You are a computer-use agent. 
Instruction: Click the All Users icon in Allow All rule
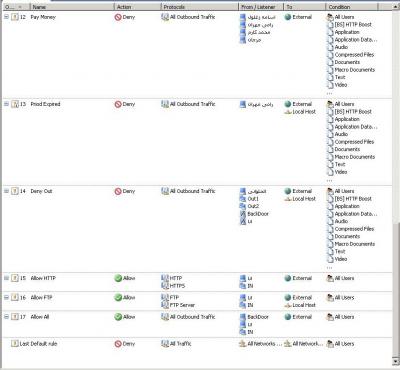click(x=330, y=317)
